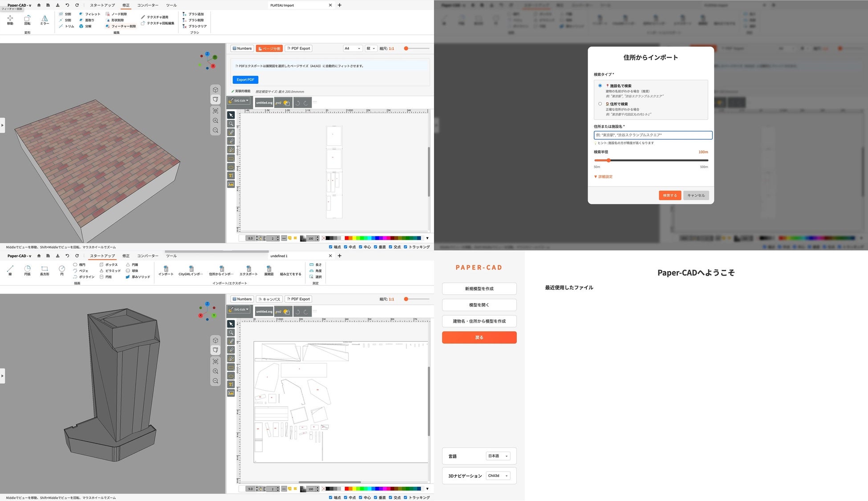
Task: Choose the 長方形 rectangle tool
Action: point(45,269)
